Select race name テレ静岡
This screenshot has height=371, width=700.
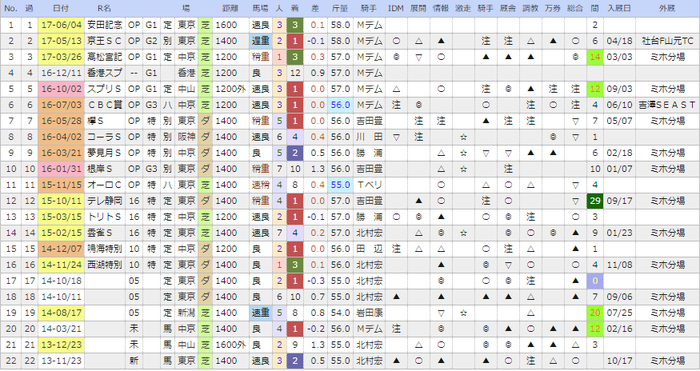tap(105, 201)
